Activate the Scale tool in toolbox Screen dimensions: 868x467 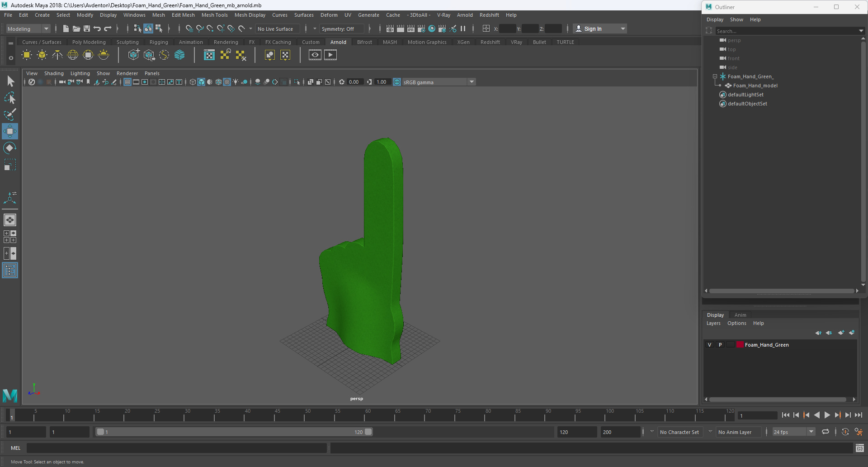click(10, 165)
